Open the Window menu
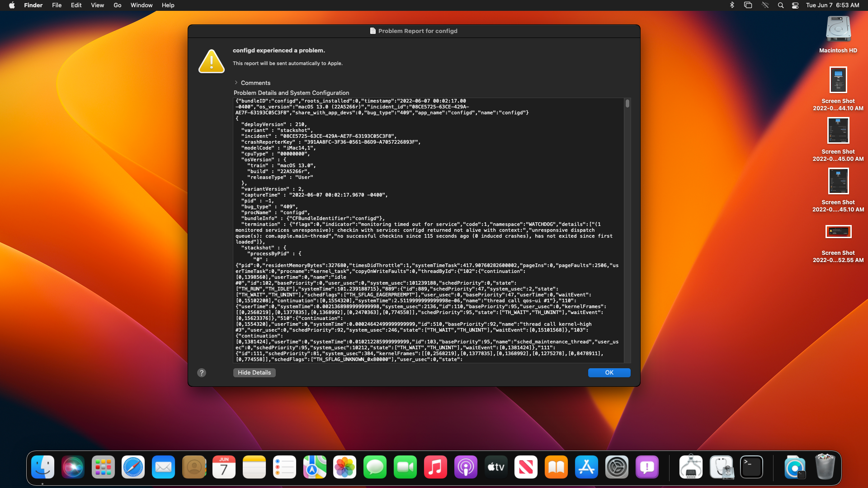 pos(142,5)
